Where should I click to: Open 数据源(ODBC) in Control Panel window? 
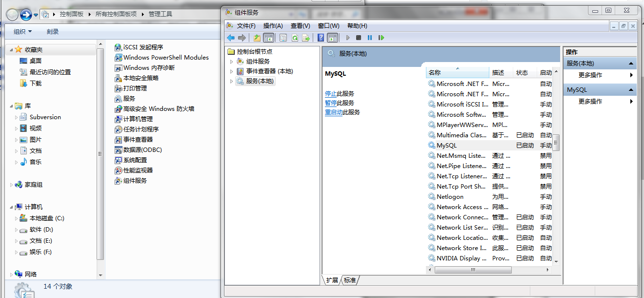[138, 150]
